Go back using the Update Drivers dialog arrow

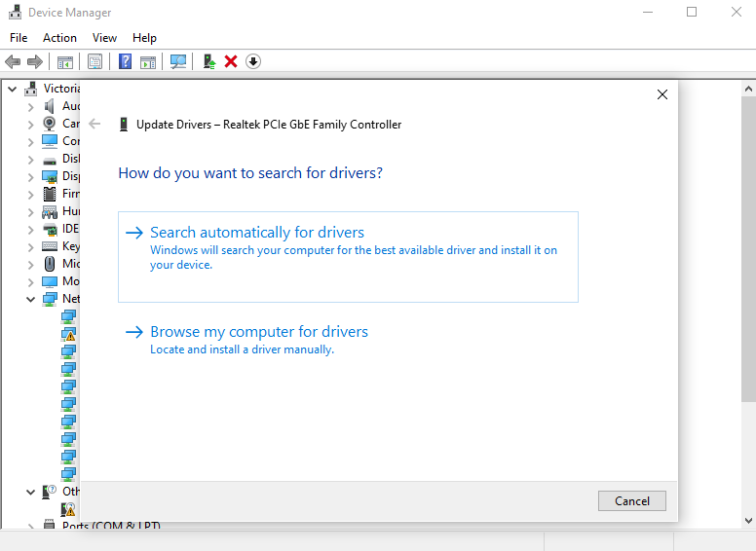point(94,125)
